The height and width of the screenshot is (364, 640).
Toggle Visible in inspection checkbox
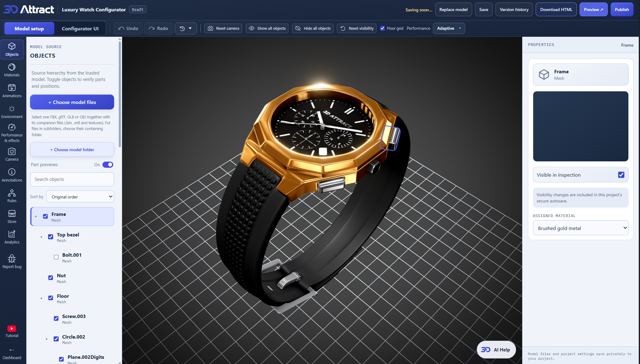pyautogui.click(x=621, y=175)
